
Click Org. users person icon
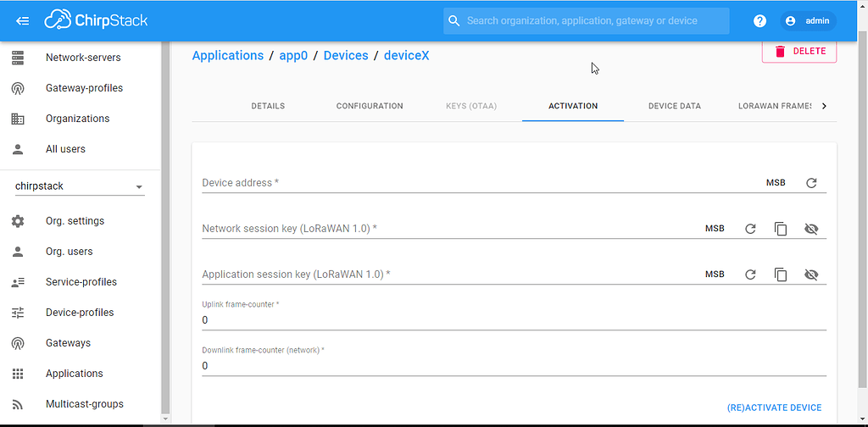point(18,251)
